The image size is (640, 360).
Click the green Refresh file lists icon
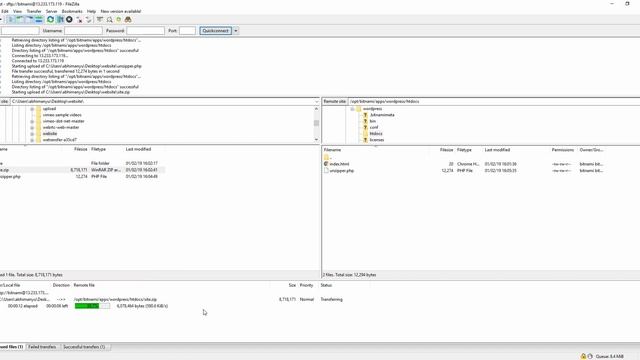pos(50,20)
